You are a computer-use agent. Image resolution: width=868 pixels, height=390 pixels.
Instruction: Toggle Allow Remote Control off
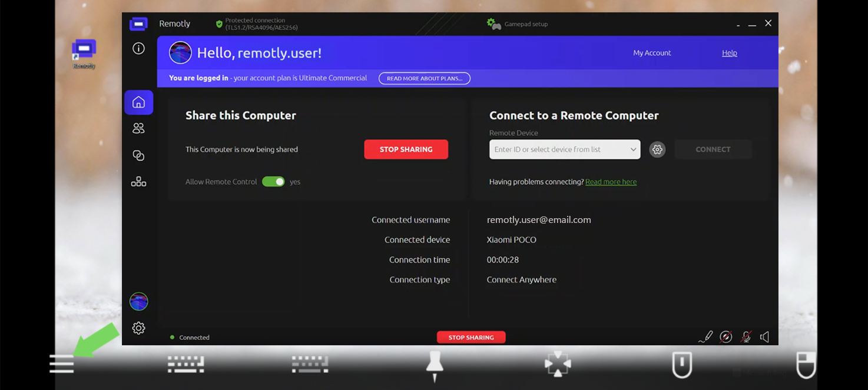[273, 181]
